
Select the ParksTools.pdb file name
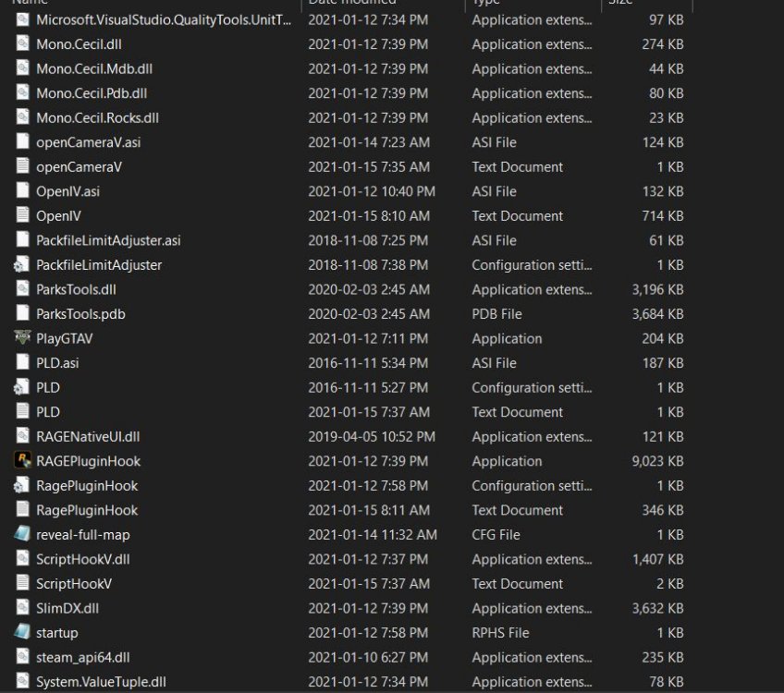(80, 314)
